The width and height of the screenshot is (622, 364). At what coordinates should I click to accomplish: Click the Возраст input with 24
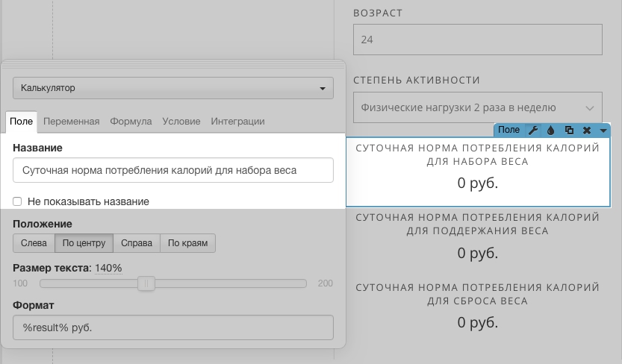pyautogui.click(x=478, y=40)
